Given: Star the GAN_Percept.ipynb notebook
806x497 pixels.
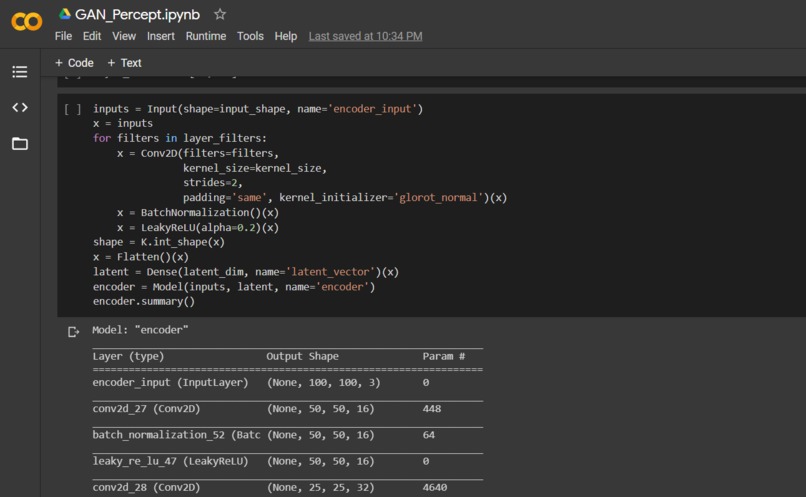Looking at the screenshot, I should click(220, 14).
